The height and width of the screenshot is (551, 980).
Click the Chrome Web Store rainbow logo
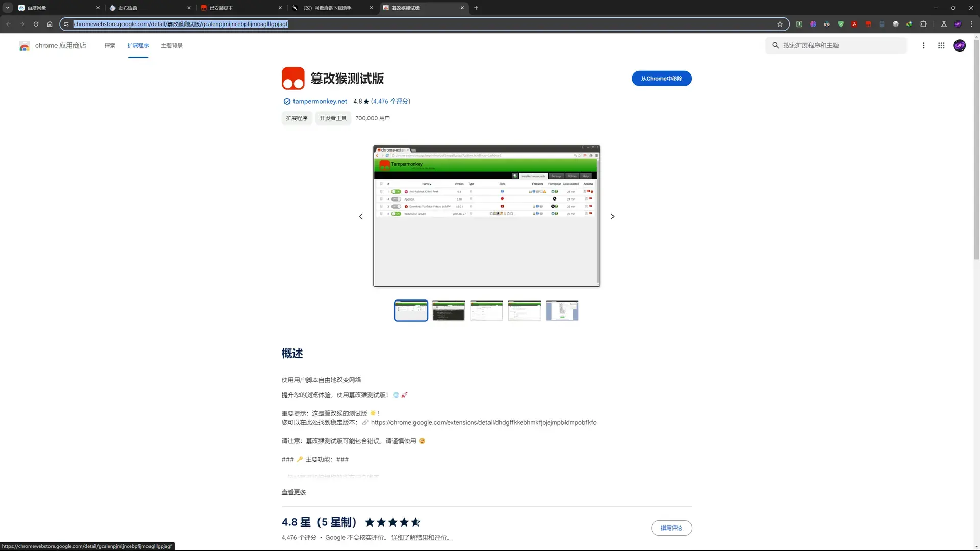24,46
